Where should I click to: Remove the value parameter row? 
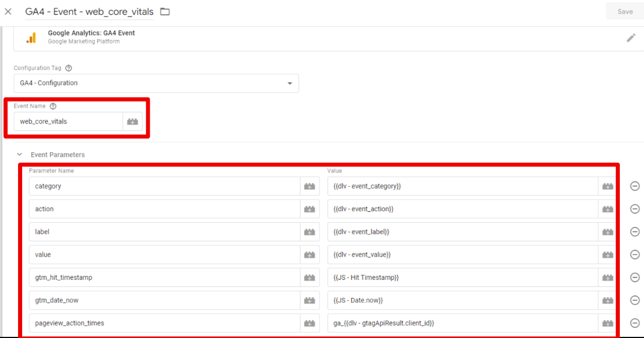tap(635, 255)
